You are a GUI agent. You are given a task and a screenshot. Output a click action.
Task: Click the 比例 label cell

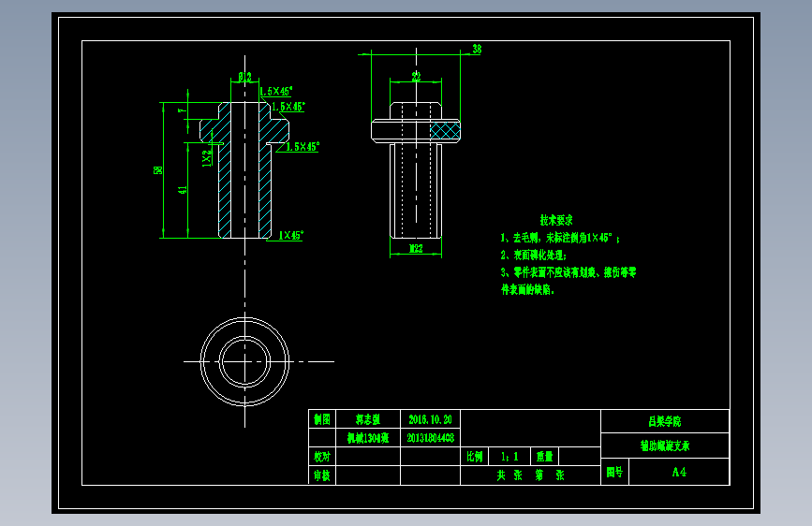474,457
